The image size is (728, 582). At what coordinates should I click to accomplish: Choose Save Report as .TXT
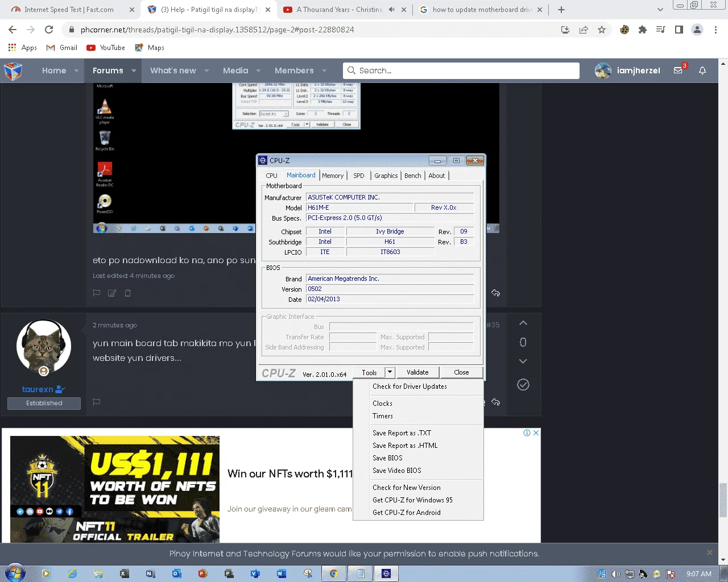coord(418,433)
